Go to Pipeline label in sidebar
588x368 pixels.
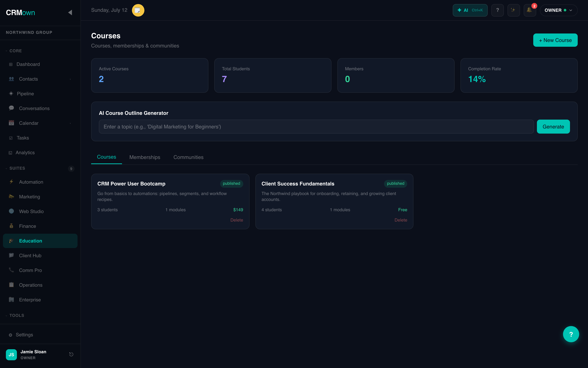(x=26, y=94)
